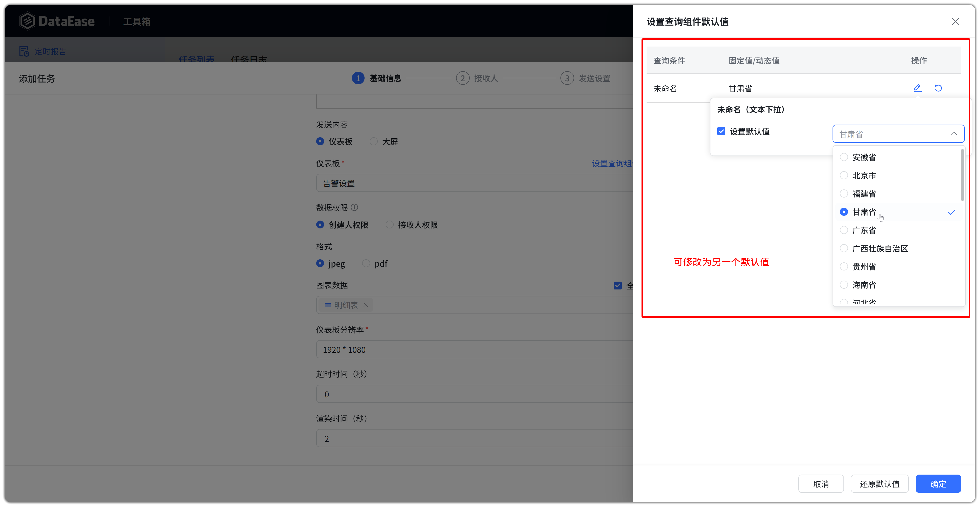
Task: Click the table icon on the 明细表 tag
Action: (x=328, y=305)
